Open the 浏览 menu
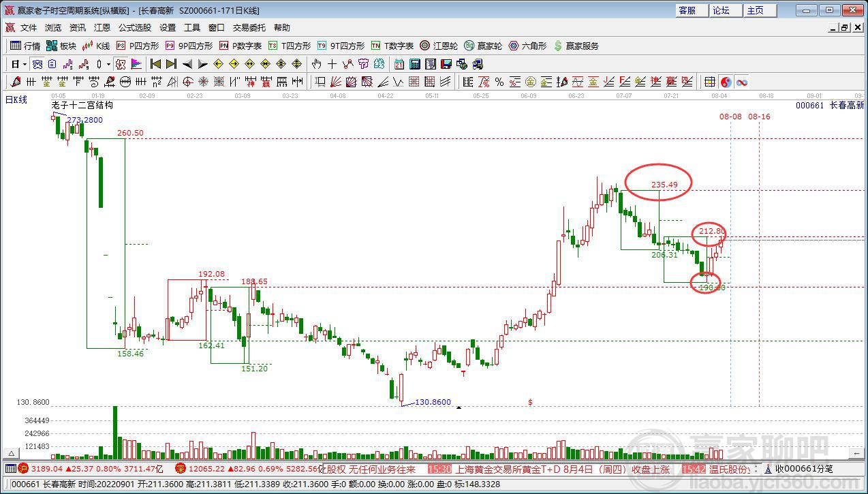This screenshot has height=494, width=868. click(x=53, y=28)
